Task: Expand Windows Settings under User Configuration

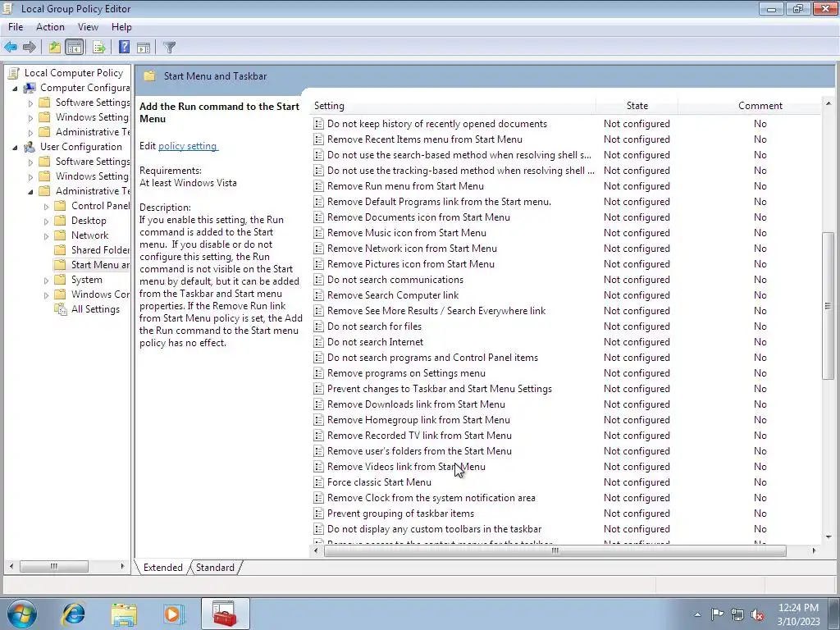Action: tap(30, 177)
